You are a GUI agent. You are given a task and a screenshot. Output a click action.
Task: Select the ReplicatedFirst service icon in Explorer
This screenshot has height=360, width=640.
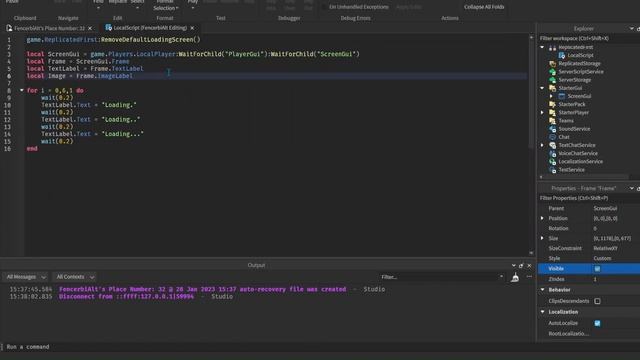tap(552, 47)
